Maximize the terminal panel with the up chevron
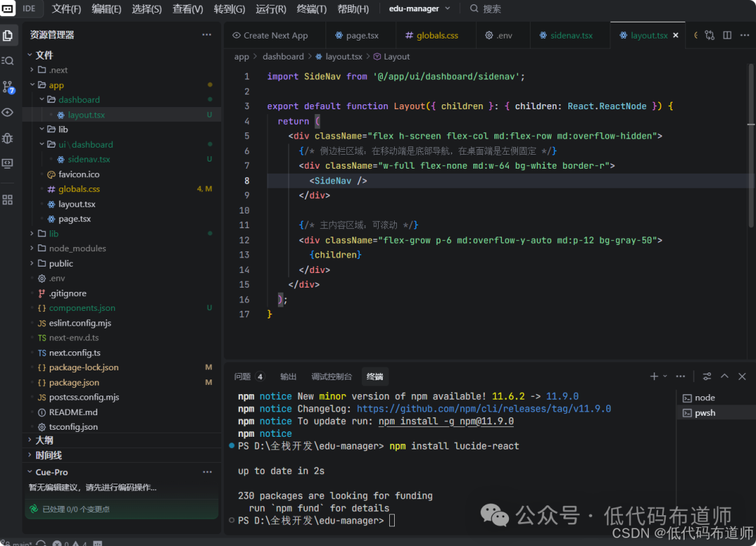Screen dimensions: 756x546 pyautogui.click(x=724, y=377)
